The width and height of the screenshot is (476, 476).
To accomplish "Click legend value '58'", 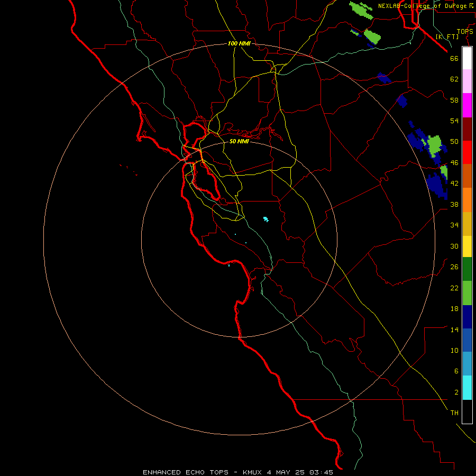I will tap(454, 100).
